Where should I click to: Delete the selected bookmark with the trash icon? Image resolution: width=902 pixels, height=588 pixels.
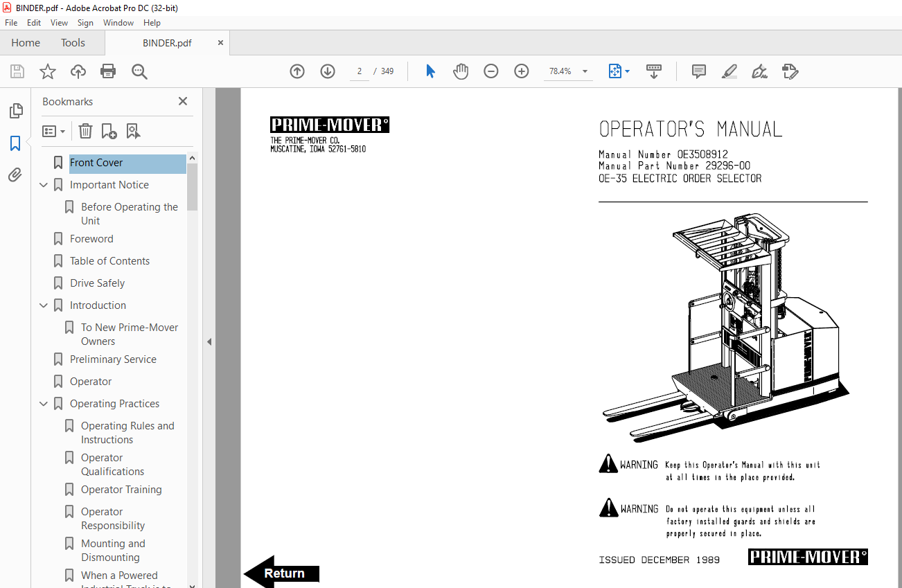(x=85, y=131)
